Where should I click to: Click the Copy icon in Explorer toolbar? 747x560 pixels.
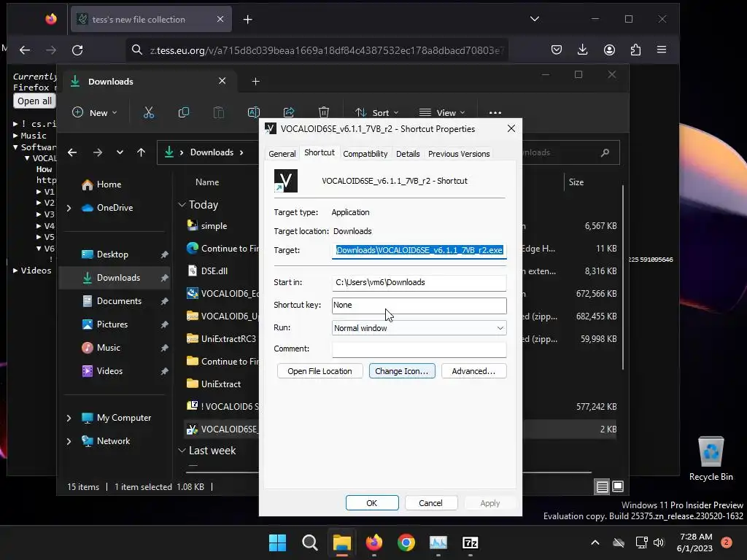[x=183, y=112]
